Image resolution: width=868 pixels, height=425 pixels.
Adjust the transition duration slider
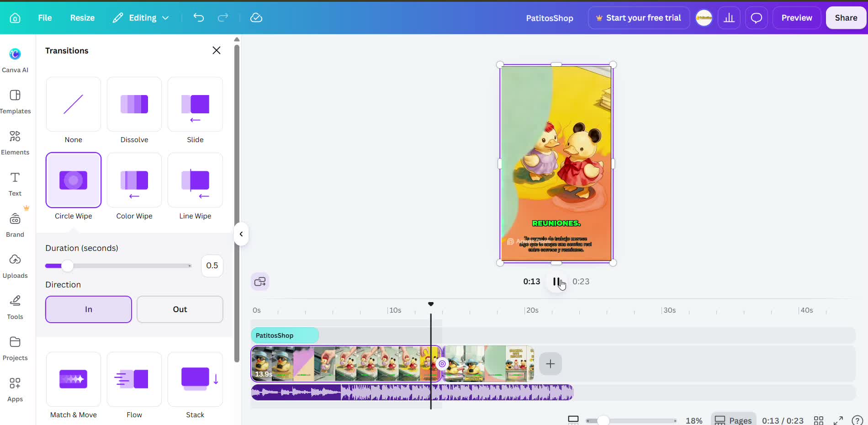(67, 266)
